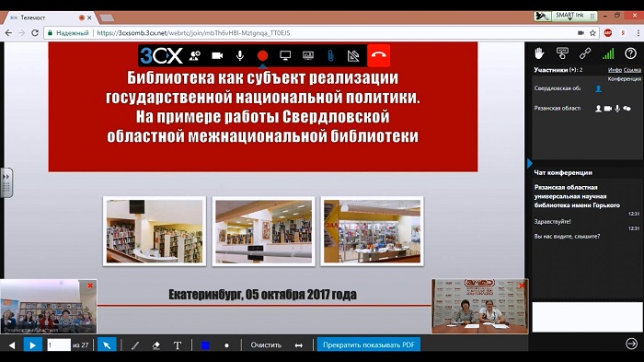The width and height of the screenshot is (644, 362).
Task: Click the two presenters video thumbnail
Action: pos(479,307)
